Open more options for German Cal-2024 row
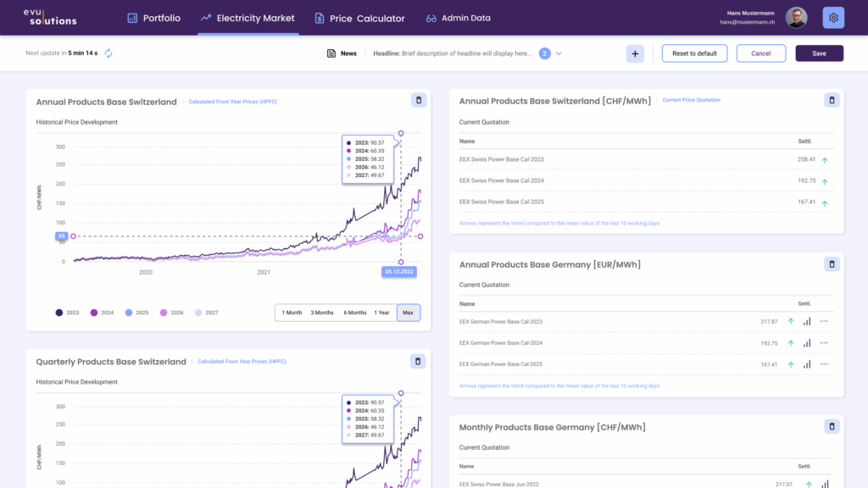 (824, 343)
